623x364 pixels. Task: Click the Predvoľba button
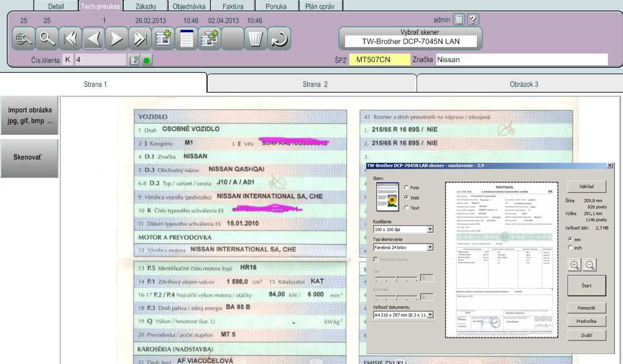coord(586,321)
